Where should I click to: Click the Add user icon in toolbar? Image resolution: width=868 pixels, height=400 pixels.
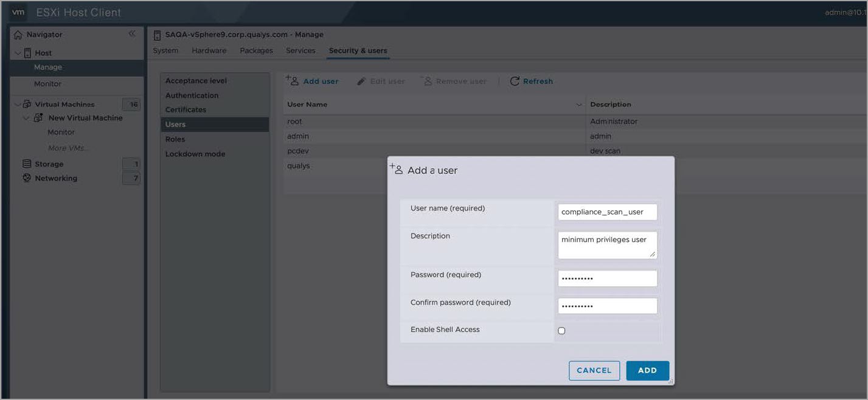tap(292, 81)
